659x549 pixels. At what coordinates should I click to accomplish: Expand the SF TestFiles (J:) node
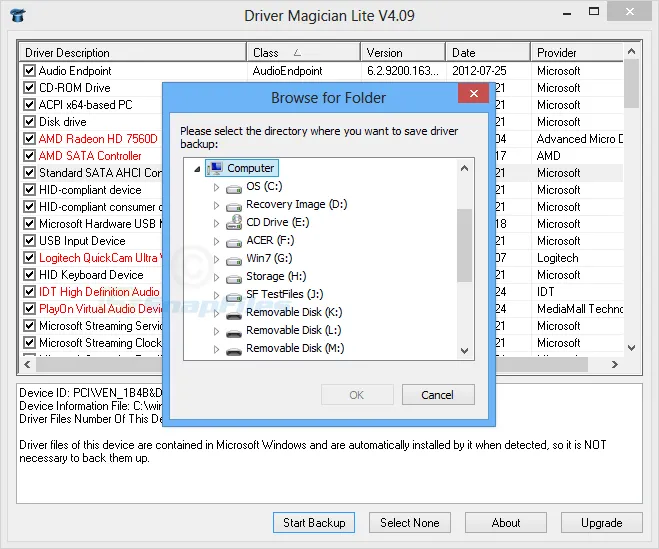tap(216, 295)
